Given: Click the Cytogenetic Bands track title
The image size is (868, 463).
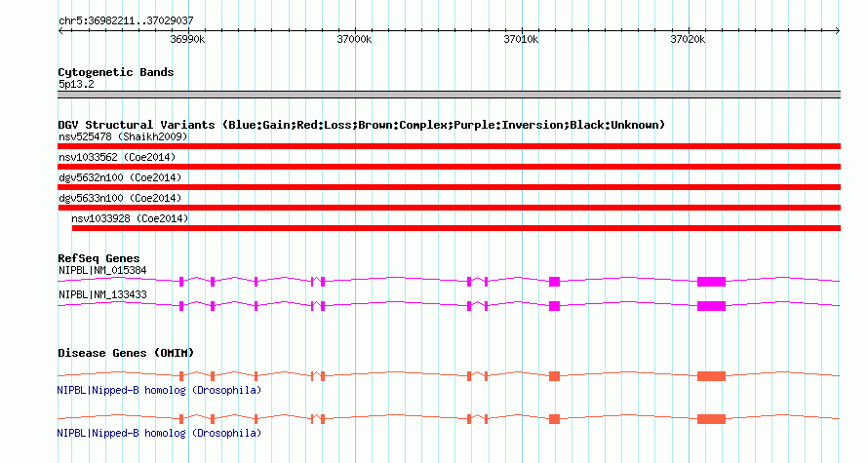Looking at the screenshot, I should tap(116, 72).
